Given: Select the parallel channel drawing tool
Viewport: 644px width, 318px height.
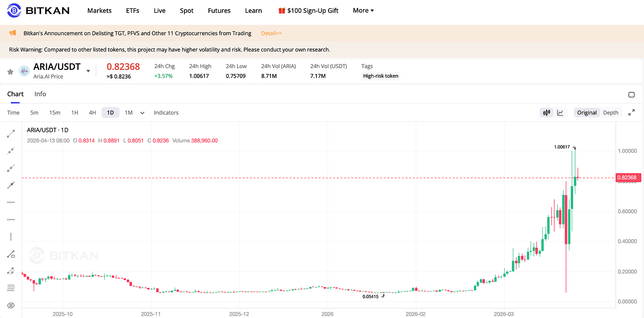Looking at the screenshot, I should (11, 271).
